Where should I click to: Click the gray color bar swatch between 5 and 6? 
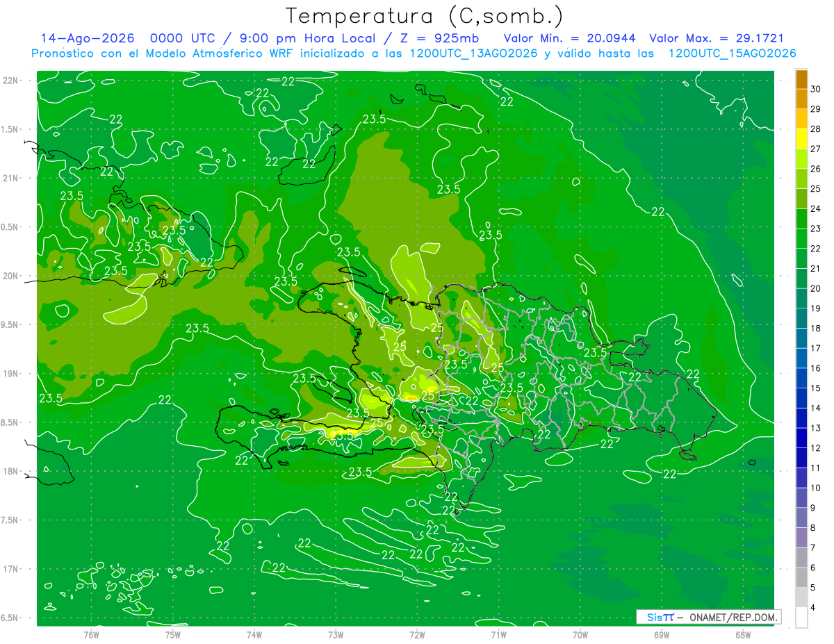coord(801,578)
